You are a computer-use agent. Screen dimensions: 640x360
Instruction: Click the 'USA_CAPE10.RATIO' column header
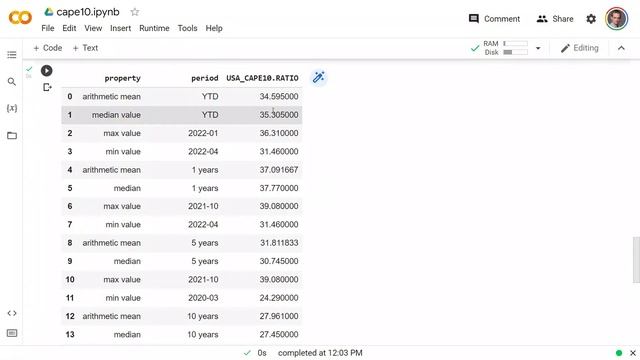pyautogui.click(x=262, y=78)
